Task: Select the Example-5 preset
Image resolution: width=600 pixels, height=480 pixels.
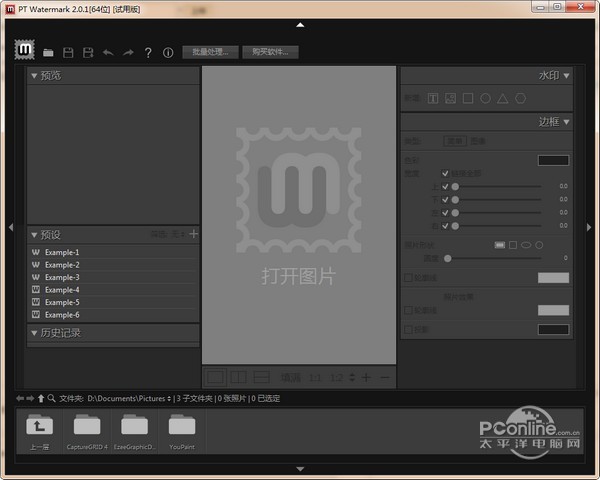Action: (x=62, y=302)
